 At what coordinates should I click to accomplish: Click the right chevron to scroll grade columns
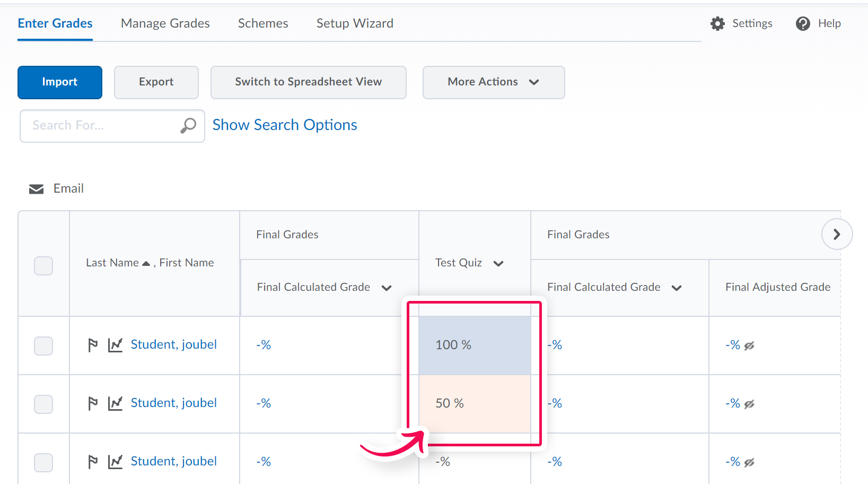pos(837,234)
